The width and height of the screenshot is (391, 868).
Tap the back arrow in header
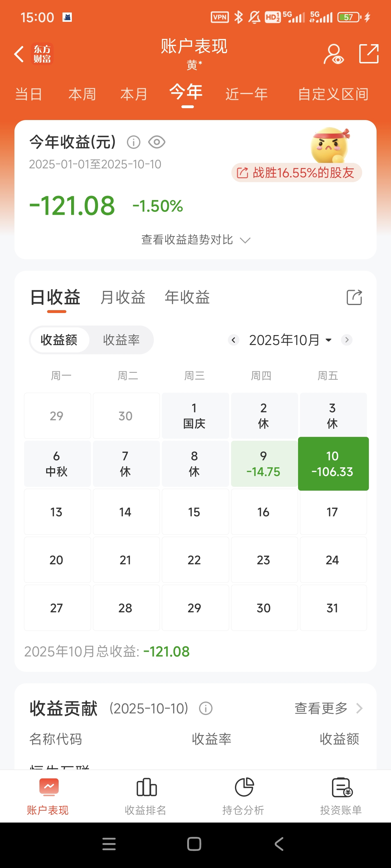coord(19,54)
